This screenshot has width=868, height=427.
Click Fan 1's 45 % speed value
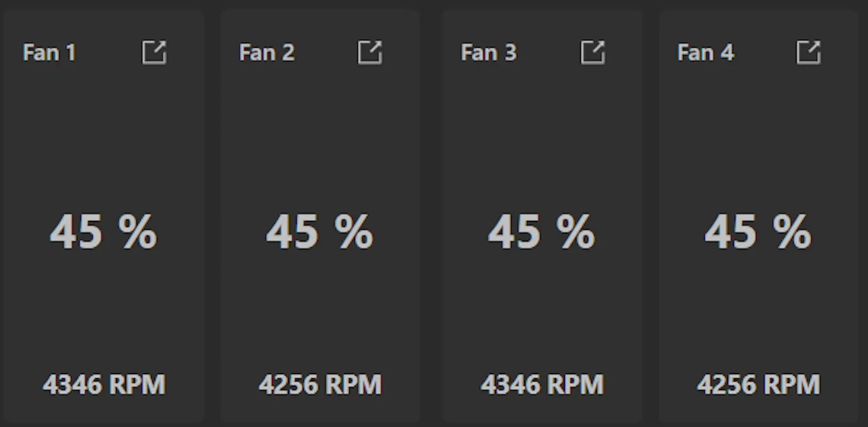[x=103, y=232]
